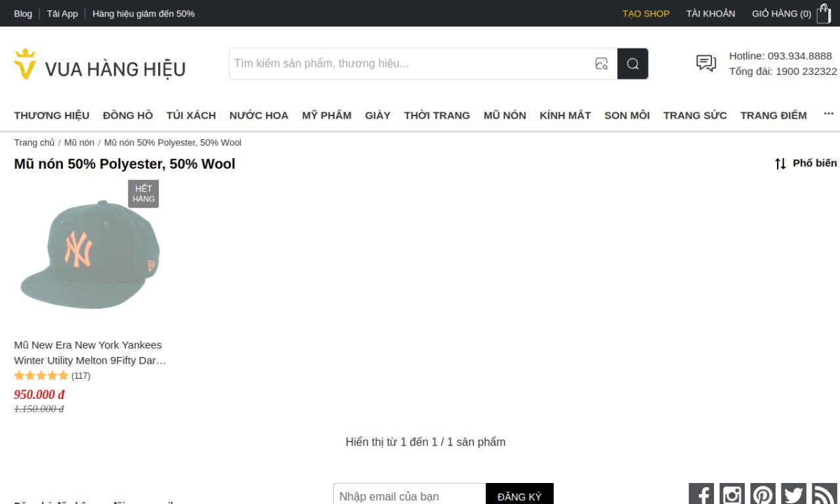Screen dimensions: 840x504
Task: Click the ĐĂNG KÝ subscribe button
Action: pyautogui.click(x=520, y=496)
